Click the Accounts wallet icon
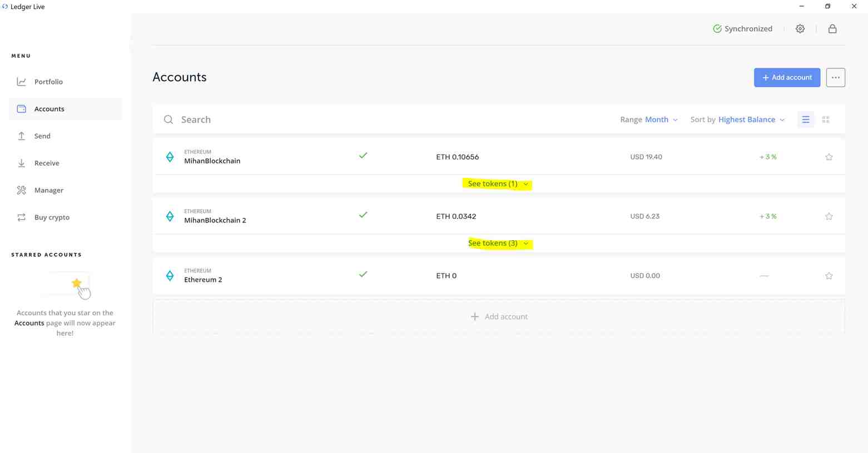868x453 pixels. point(22,109)
